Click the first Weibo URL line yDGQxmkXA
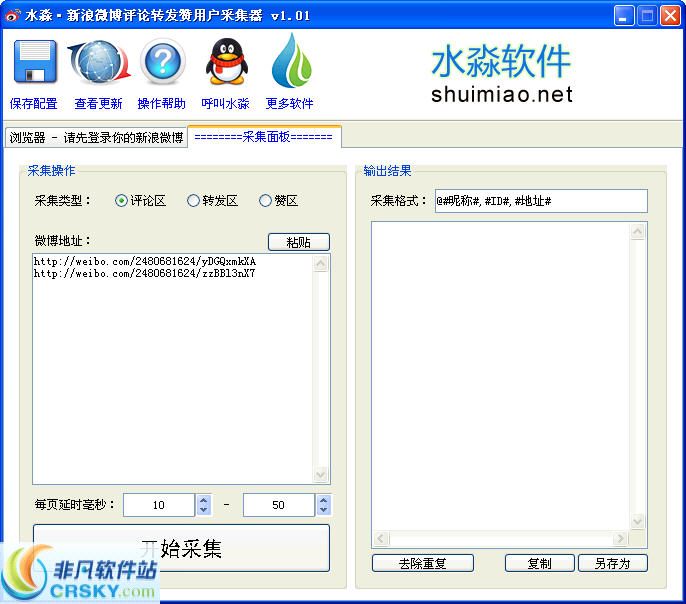 (145, 262)
